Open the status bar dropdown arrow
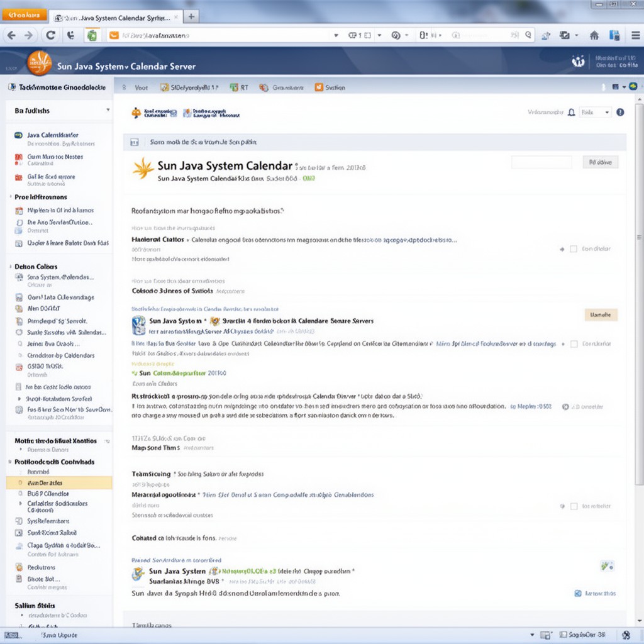The height and width of the screenshot is (644, 644). (x=532, y=635)
